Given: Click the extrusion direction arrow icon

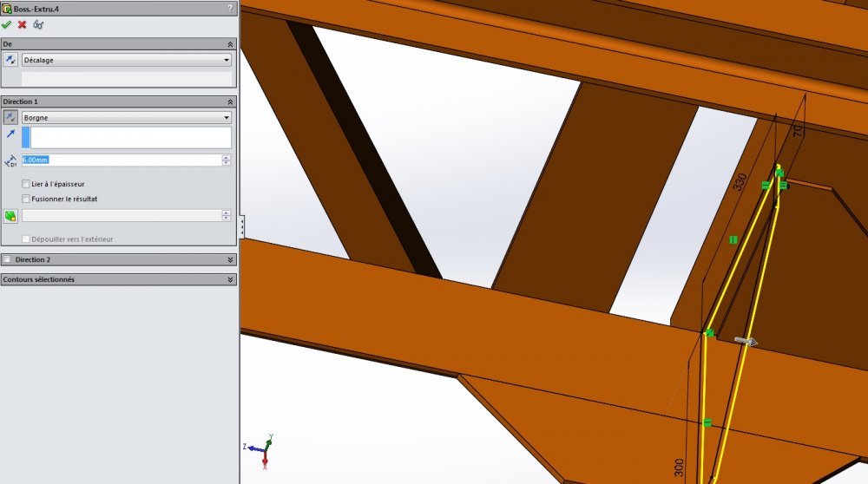Looking at the screenshot, I should (10, 134).
